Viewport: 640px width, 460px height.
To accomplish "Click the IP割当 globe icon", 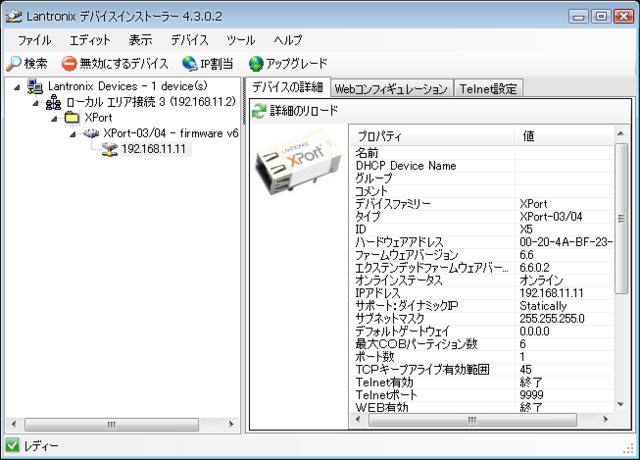I will [190, 64].
